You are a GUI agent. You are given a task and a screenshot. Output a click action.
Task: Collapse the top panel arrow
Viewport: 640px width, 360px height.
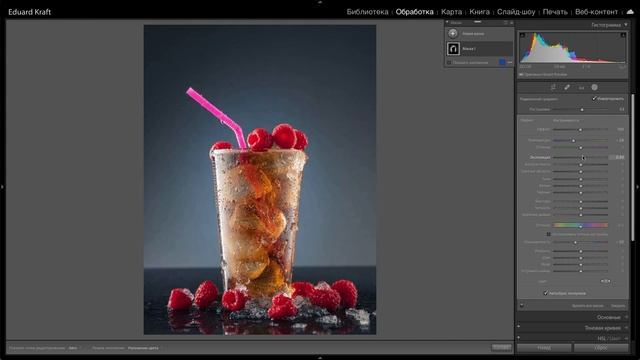pos(320,2)
